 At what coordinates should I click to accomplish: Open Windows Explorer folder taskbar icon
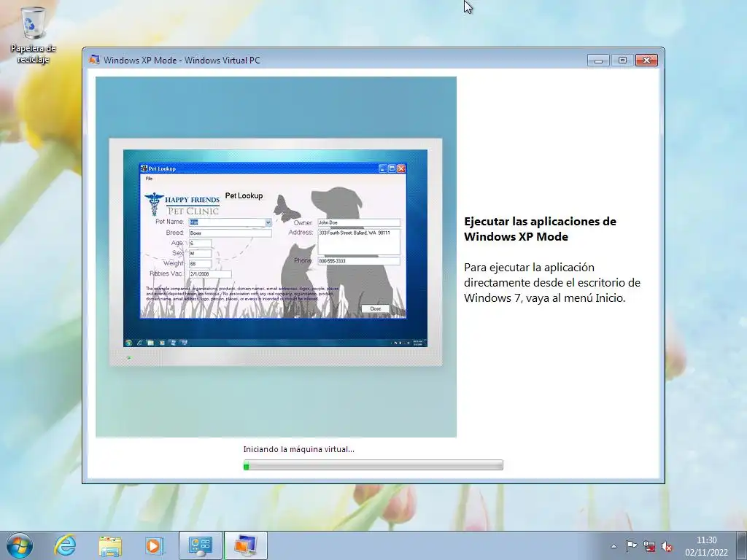click(110, 545)
